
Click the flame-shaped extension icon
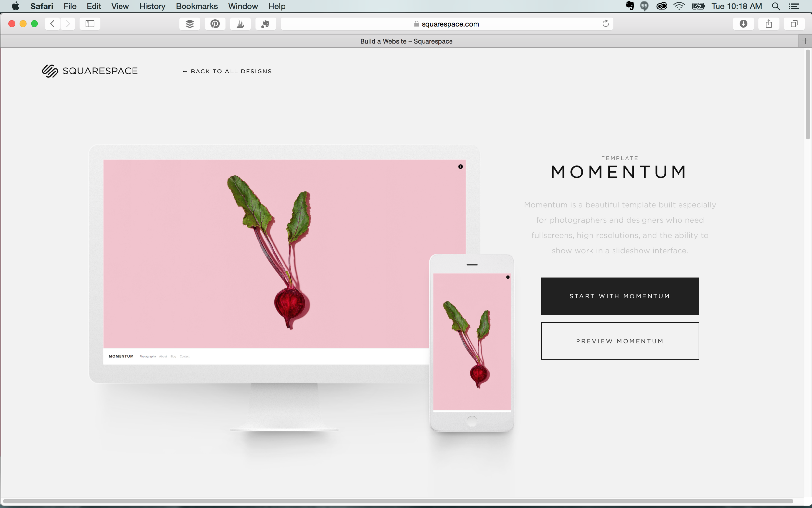tap(240, 23)
